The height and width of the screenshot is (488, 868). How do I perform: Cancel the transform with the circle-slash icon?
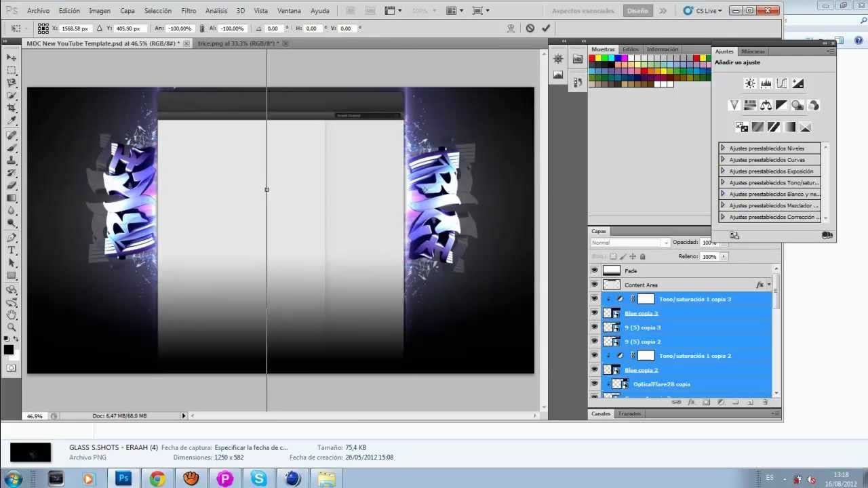point(530,28)
